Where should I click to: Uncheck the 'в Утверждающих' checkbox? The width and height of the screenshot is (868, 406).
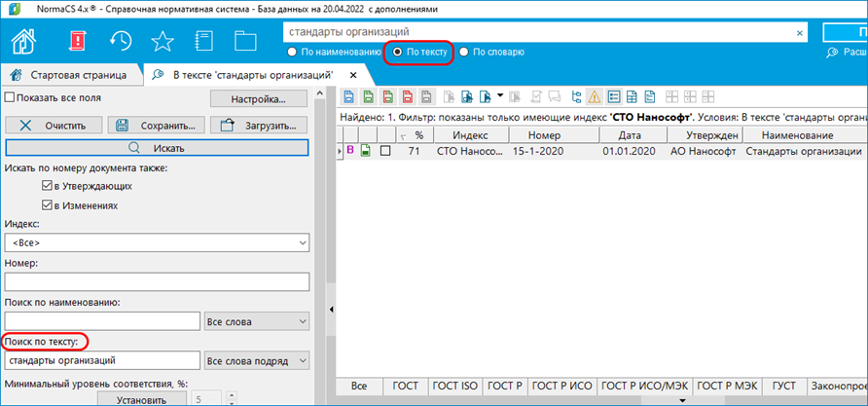pos(46,185)
